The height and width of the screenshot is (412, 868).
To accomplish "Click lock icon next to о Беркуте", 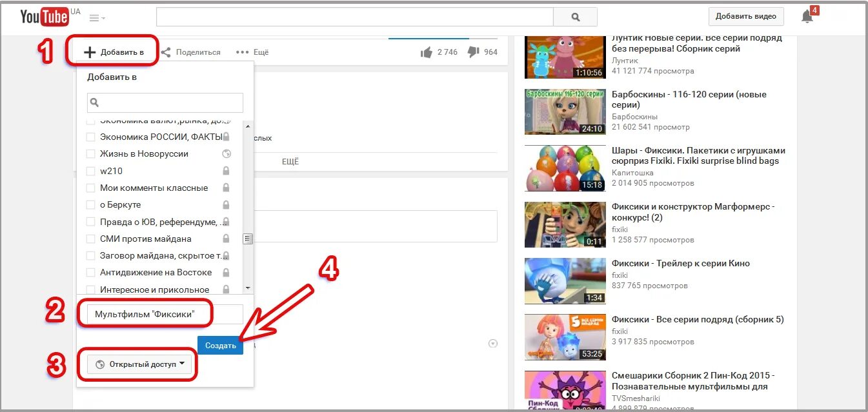I will click(x=226, y=205).
